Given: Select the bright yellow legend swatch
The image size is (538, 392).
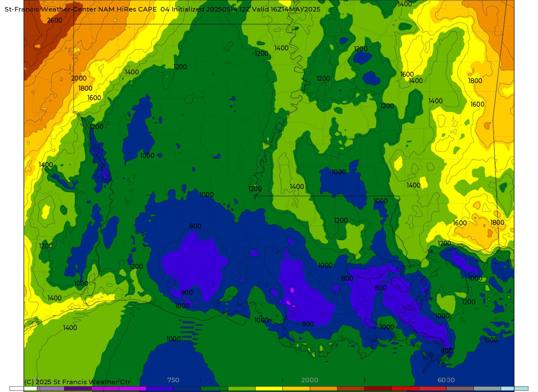Looking at the screenshot, I should click(x=269, y=389).
